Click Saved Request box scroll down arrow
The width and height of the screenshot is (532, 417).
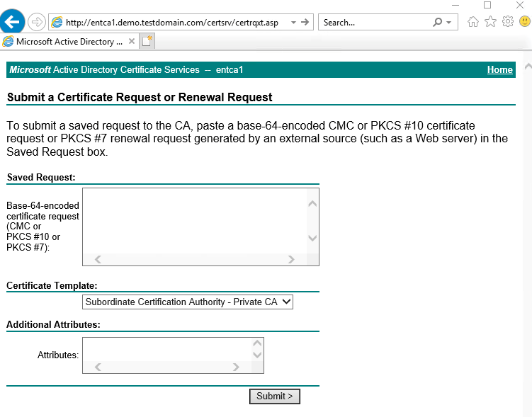pyautogui.click(x=312, y=238)
